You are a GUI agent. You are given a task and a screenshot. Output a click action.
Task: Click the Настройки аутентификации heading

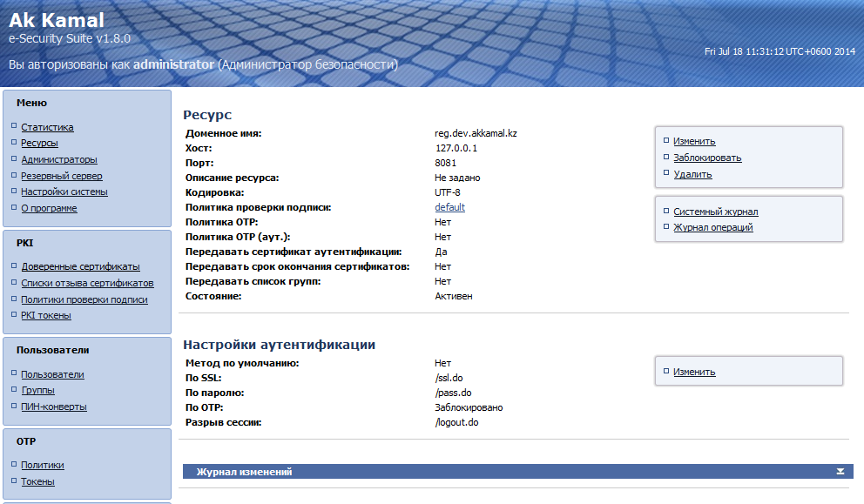click(279, 345)
